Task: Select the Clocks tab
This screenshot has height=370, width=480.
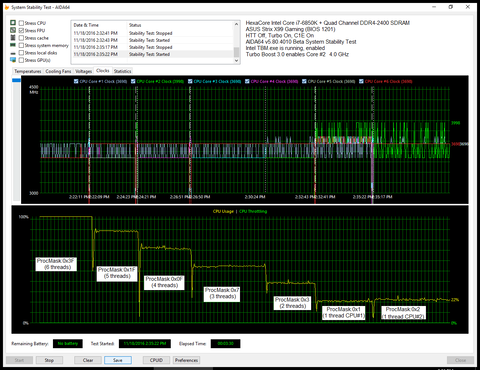Action: coord(103,71)
